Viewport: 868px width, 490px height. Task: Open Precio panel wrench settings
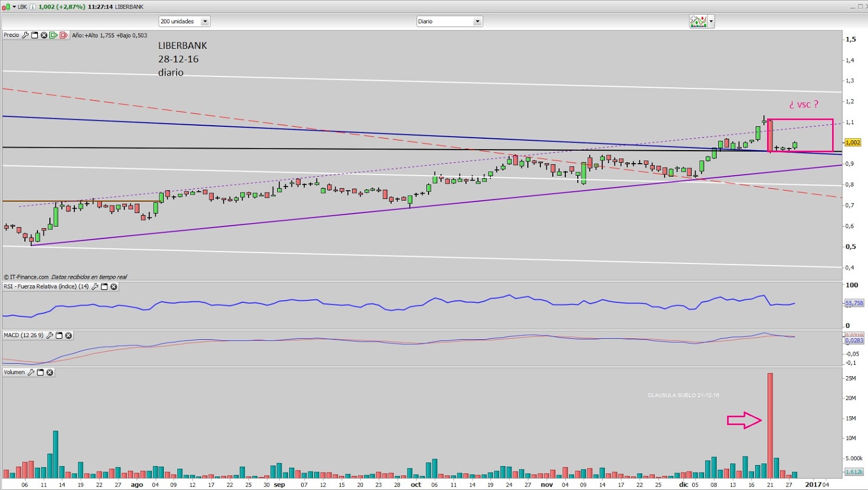pos(25,35)
